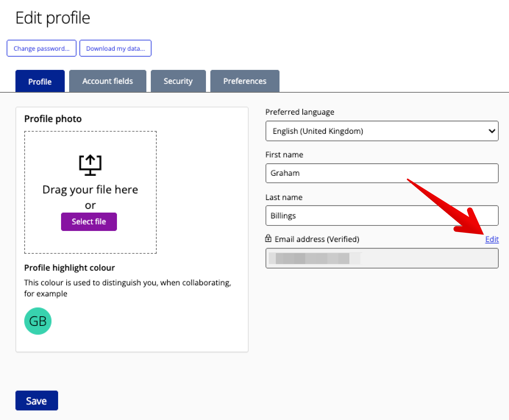Switch to the Account fields tab
This screenshot has height=420, width=509.
tap(108, 81)
